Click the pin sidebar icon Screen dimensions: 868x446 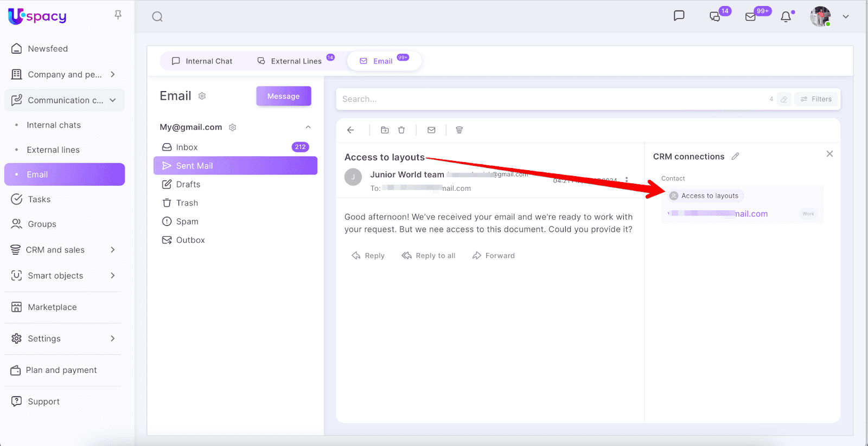point(118,15)
